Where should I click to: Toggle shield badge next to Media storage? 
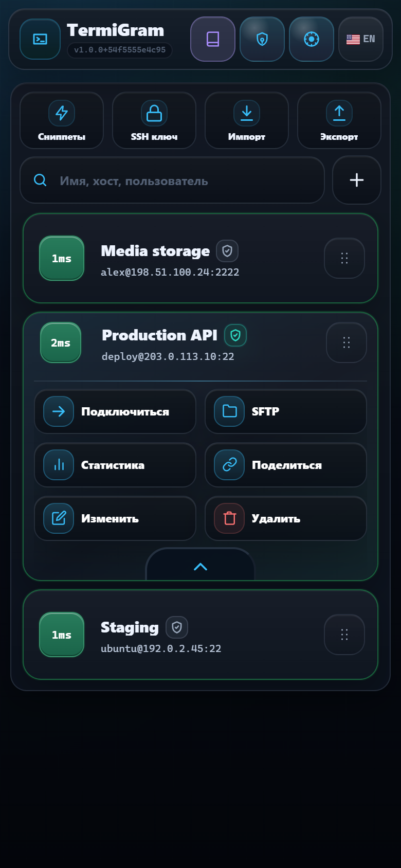pyautogui.click(x=227, y=251)
